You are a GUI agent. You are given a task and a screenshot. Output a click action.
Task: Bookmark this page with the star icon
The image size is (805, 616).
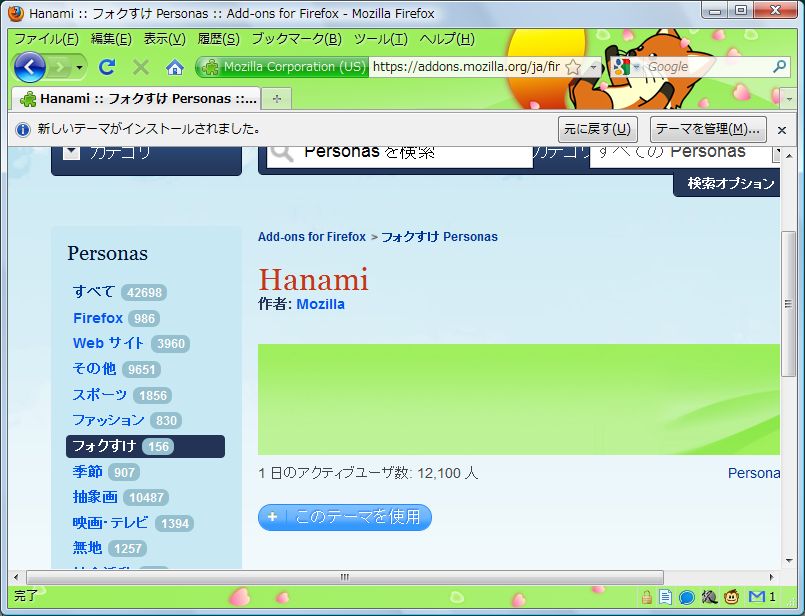(x=573, y=67)
